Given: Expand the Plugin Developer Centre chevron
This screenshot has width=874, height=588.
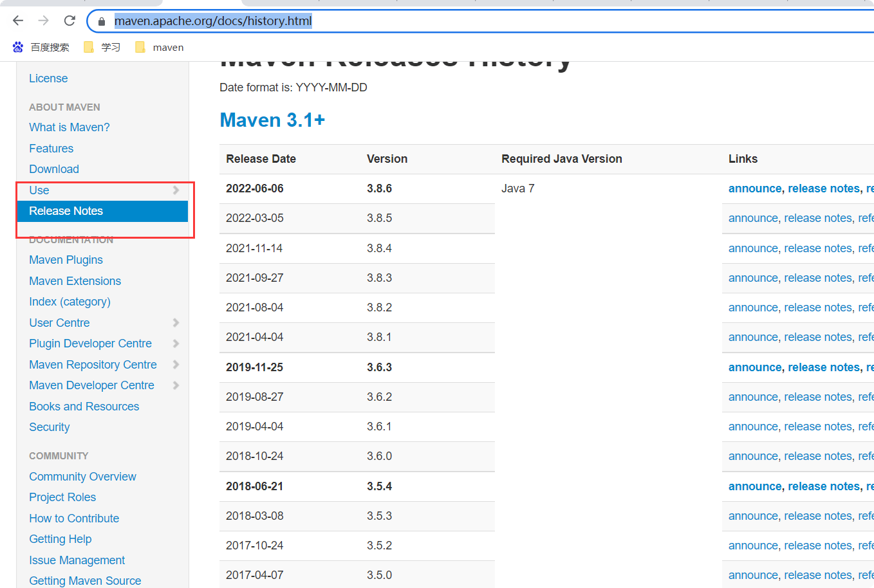Looking at the screenshot, I should pyautogui.click(x=176, y=344).
